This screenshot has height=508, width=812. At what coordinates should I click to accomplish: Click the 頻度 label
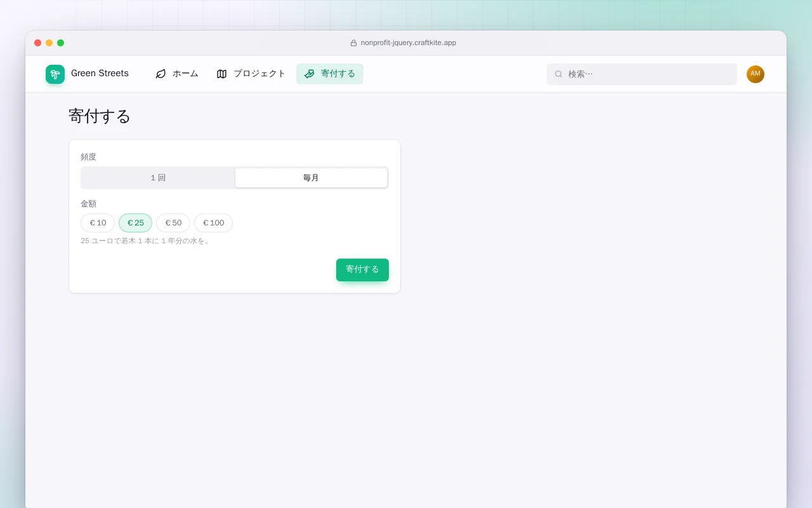88,157
